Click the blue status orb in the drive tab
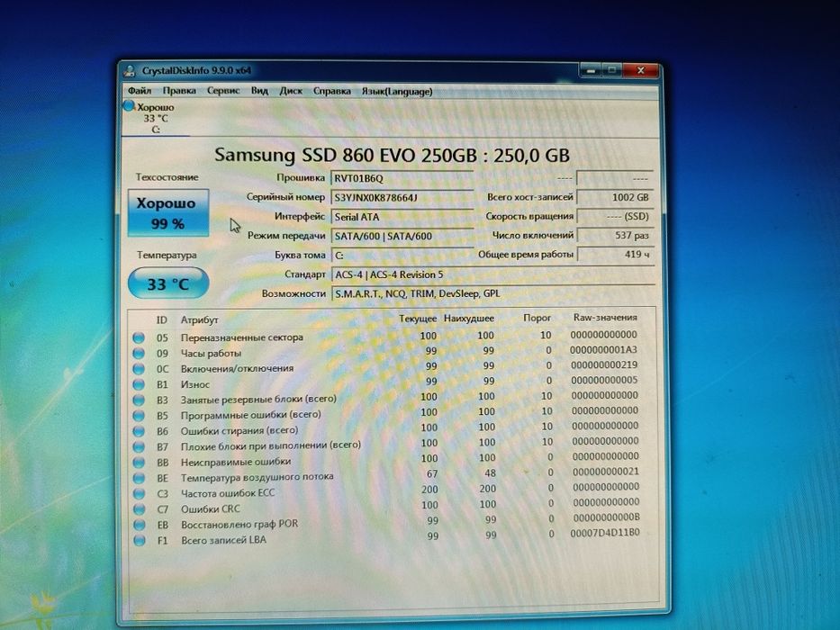Viewport: 840px width, 630px height. 129,106
